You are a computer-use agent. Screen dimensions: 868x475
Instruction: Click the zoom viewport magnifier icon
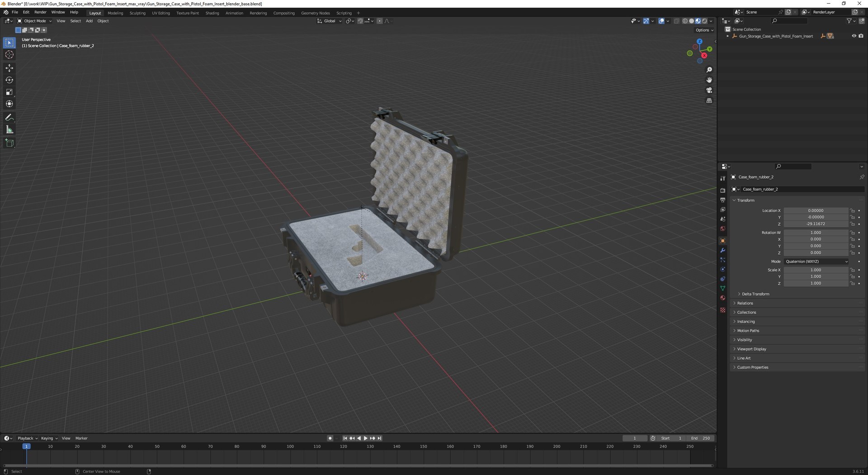tap(709, 70)
